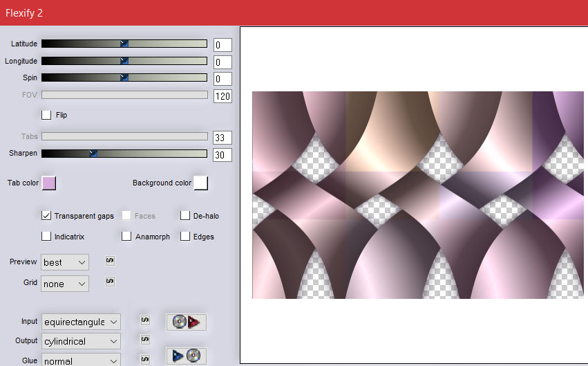Click the Flexify 2 title text
The image size is (588, 366).
(24, 13)
